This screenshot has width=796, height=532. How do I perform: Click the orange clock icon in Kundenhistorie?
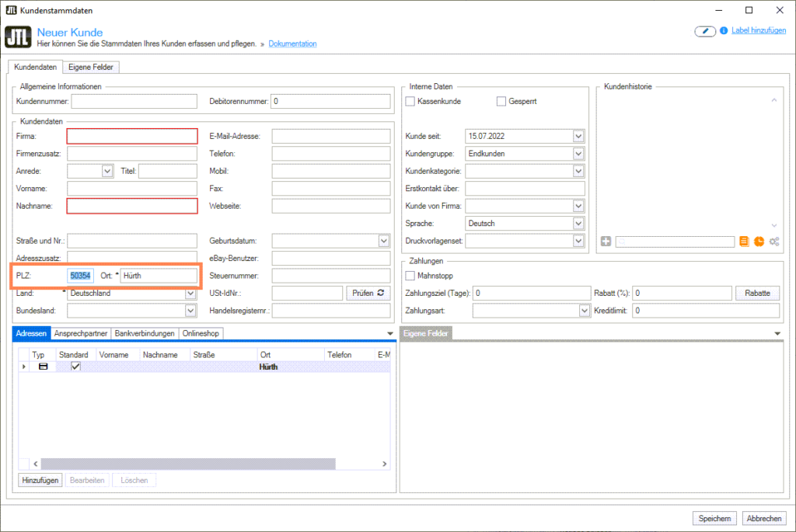click(759, 242)
